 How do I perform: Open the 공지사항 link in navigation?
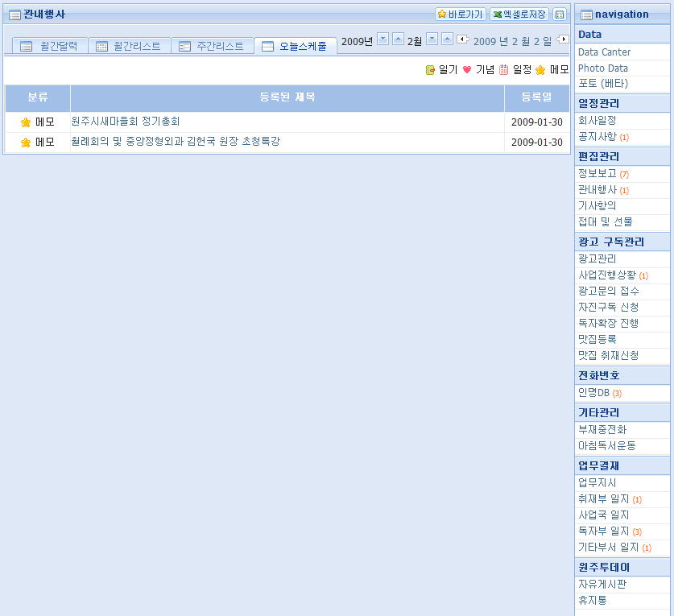(597, 136)
